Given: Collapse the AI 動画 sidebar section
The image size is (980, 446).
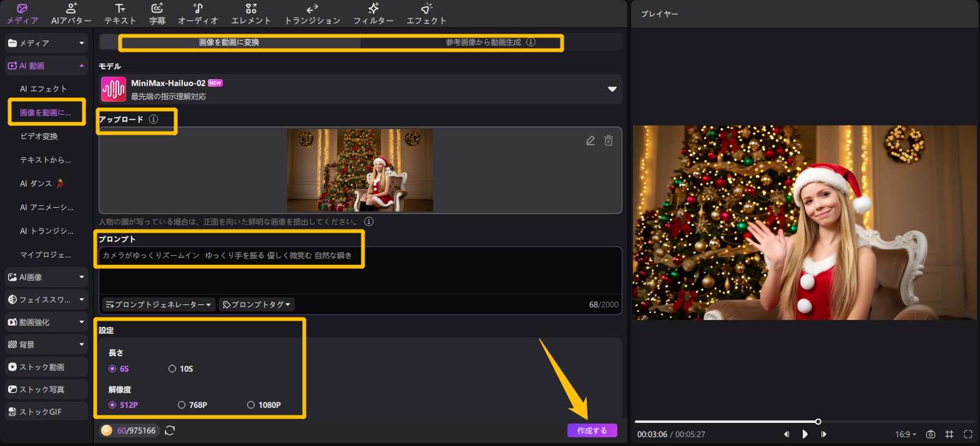Looking at the screenshot, I should tap(46, 65).
